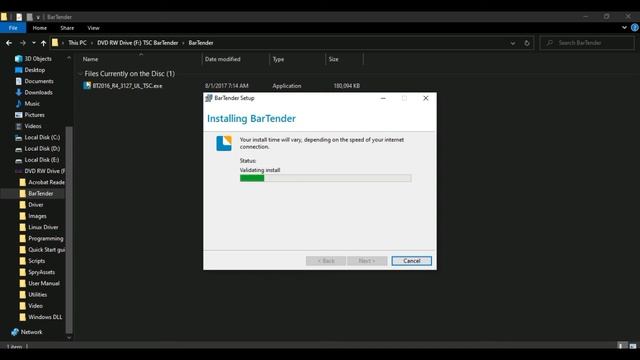Go forward in Explorer navigation
640x360 pixels.
(x=23, y=43)
